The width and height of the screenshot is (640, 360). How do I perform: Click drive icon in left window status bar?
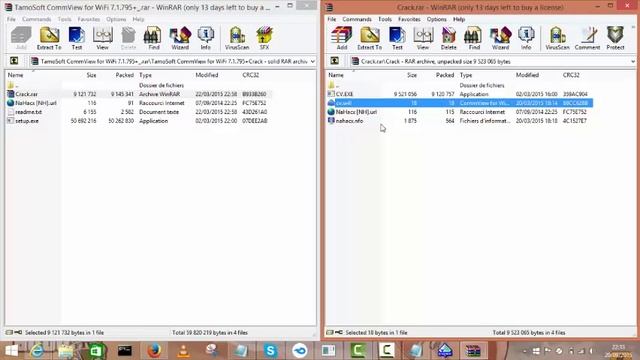click(x=9, y=333)
